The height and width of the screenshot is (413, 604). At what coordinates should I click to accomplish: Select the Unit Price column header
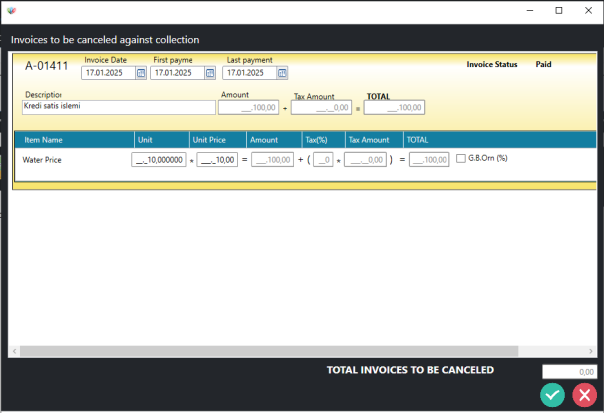(x=210, y=140)
